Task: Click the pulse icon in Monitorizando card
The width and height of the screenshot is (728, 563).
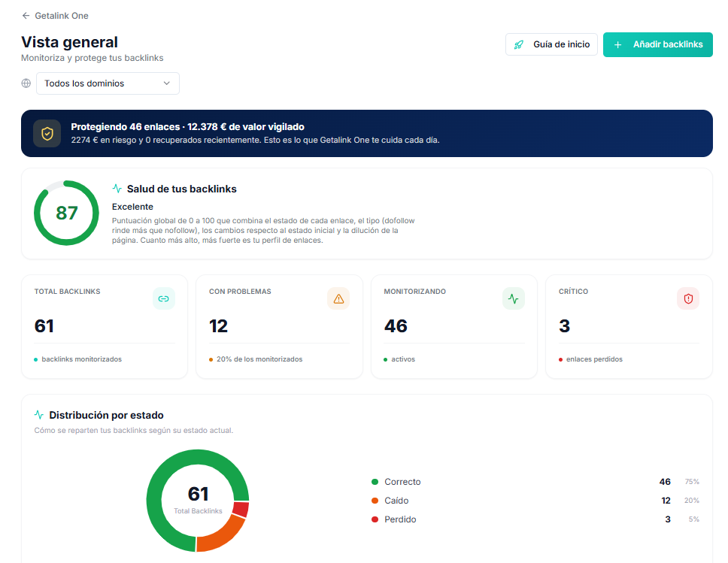Action: click(x=513, y=298)
